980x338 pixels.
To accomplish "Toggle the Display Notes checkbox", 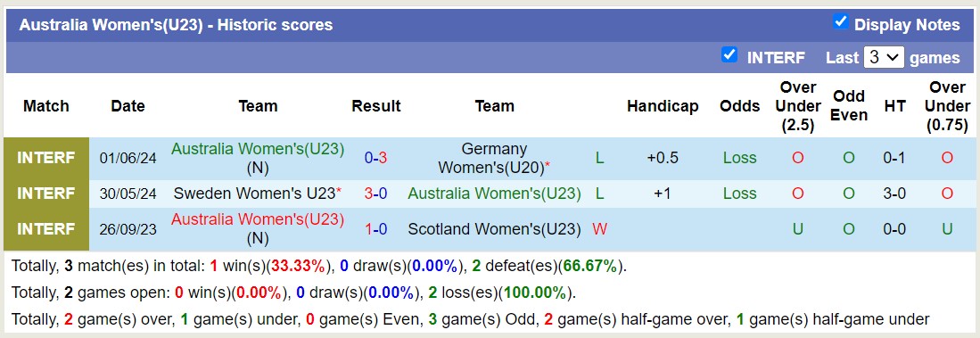I will pyautogui.click(x=841, y=22).
